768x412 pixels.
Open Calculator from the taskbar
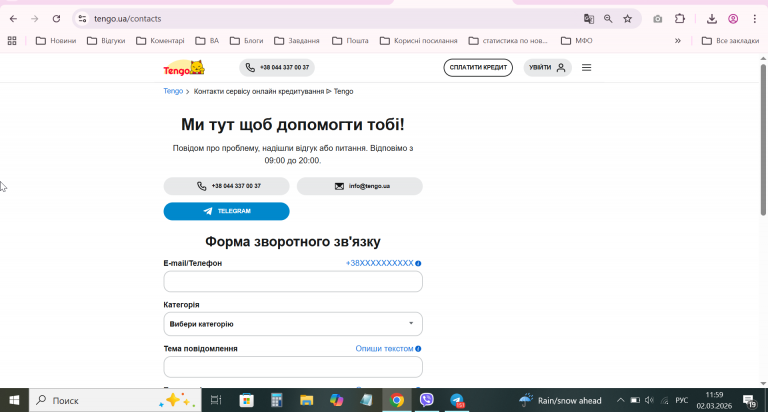coord(277,400)
